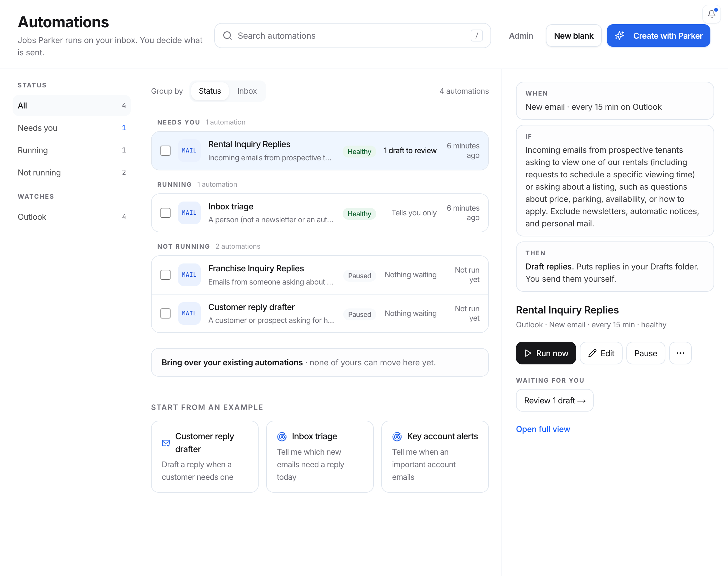Select the Rental Inquiry Replies checkbox
The width and height of the screenshot is (728, 576).
(165, 150)
